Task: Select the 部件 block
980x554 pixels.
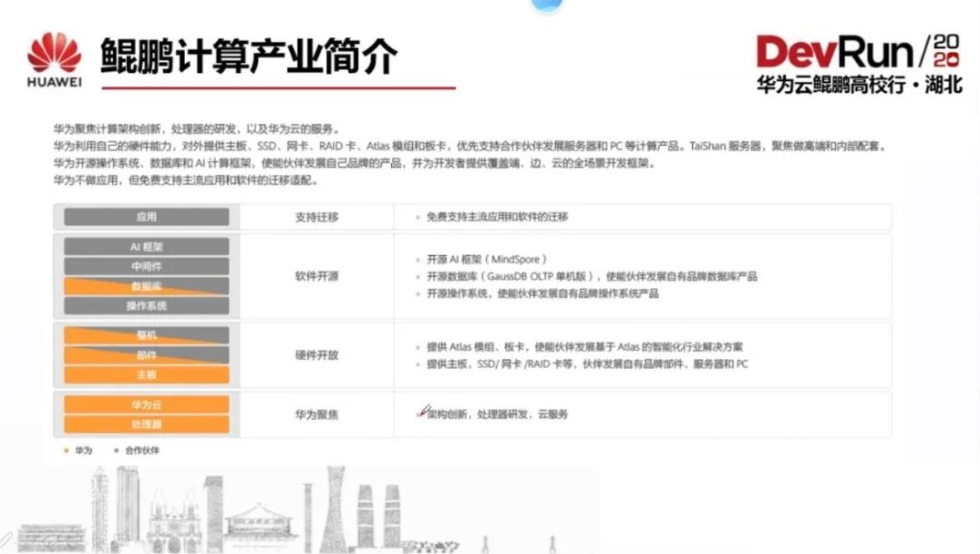Action: 146,354
